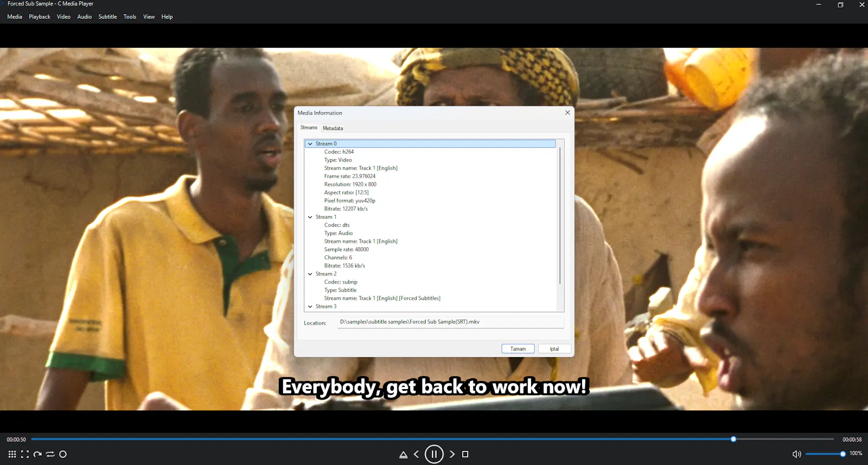Open the Help menu
868x465 pixels.
[167, 17]
